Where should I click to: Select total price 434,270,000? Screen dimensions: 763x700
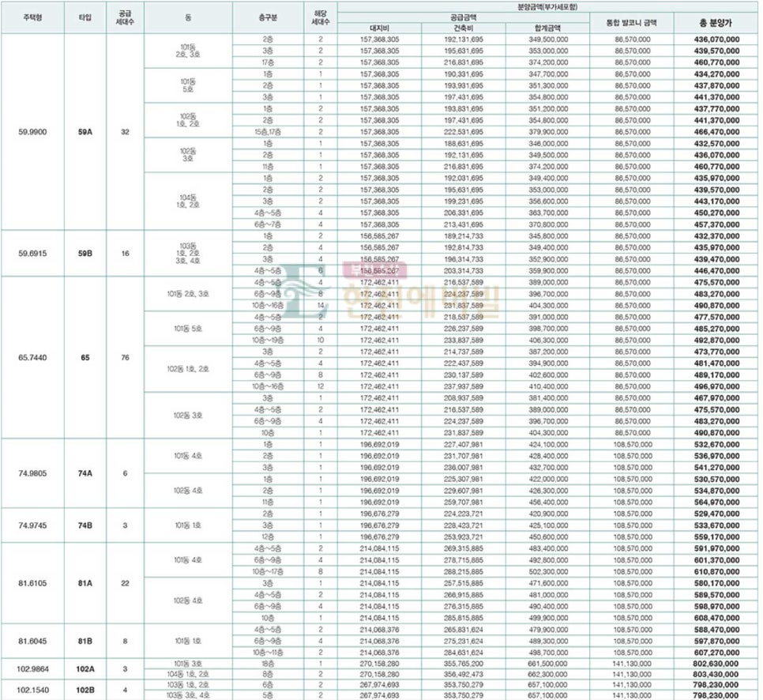[716, 74]
